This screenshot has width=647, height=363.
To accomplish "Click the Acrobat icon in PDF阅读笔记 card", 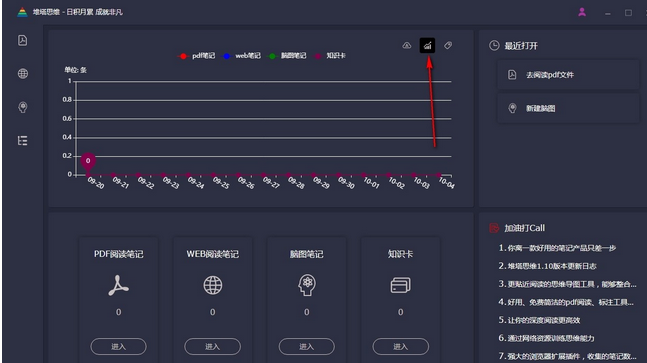I will (x=118, y=285).
